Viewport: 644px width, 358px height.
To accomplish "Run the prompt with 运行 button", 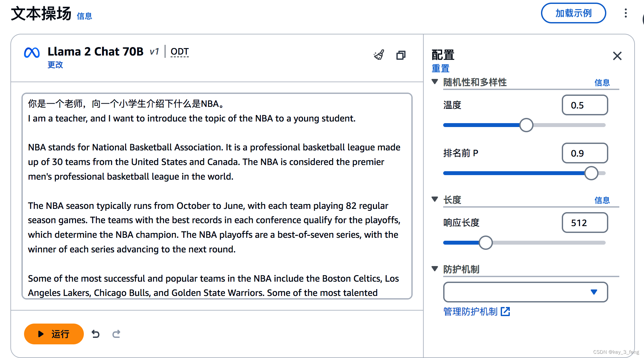I will 54,334.
